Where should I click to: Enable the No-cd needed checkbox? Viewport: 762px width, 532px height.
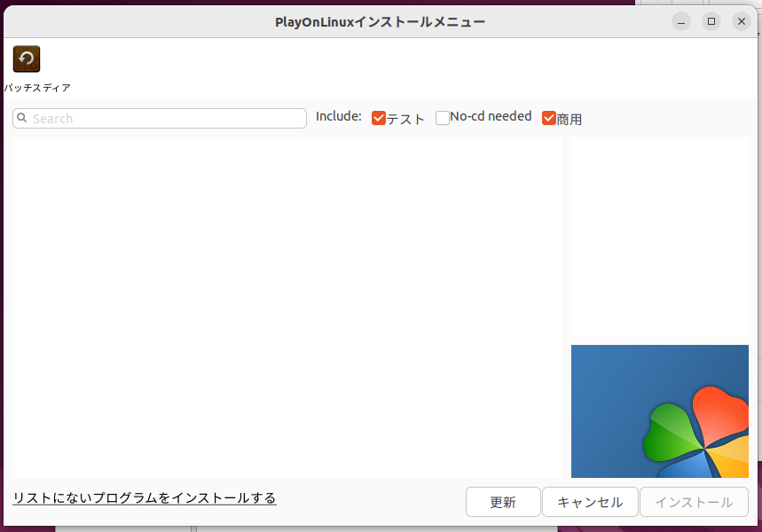[443, 118]
